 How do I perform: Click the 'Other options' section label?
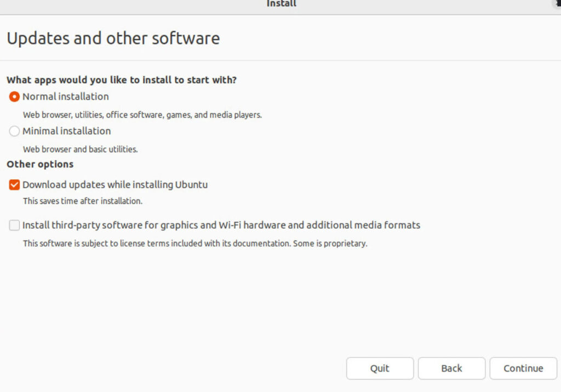point(40,164)
